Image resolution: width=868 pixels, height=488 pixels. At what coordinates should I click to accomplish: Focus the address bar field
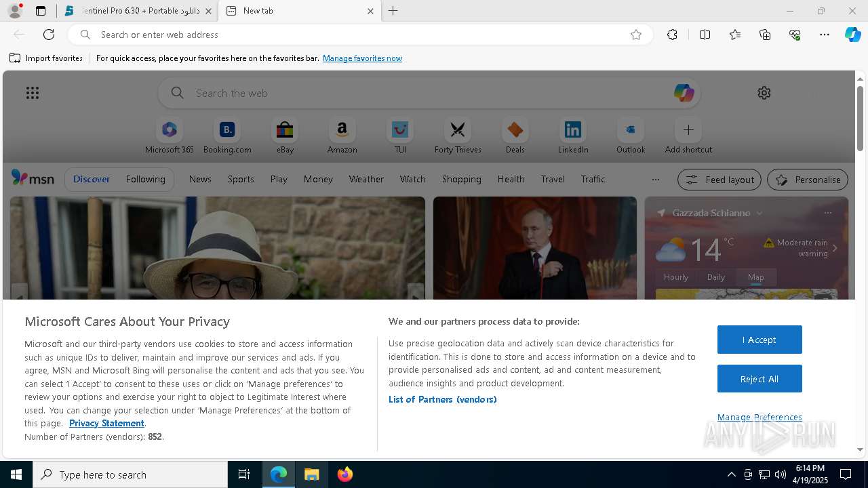359,35
